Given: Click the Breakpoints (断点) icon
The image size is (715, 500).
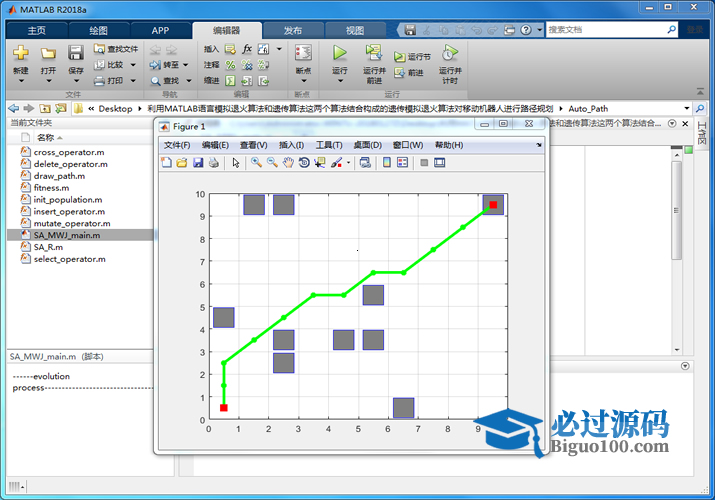Looking at the screenshot, I should tap(303, 53).
